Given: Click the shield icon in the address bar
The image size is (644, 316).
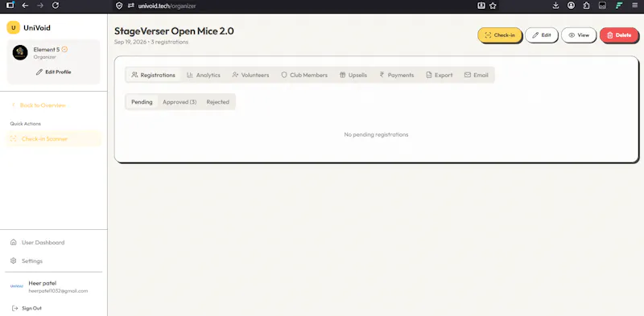Looking at the screenshot, I should [119, 6].
